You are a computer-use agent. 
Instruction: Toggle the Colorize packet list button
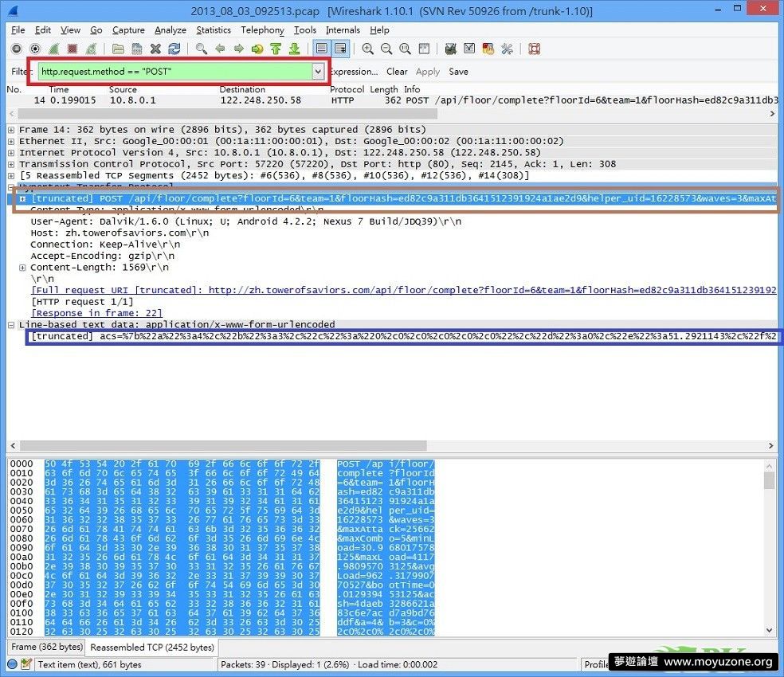click(x=322, y=49)
